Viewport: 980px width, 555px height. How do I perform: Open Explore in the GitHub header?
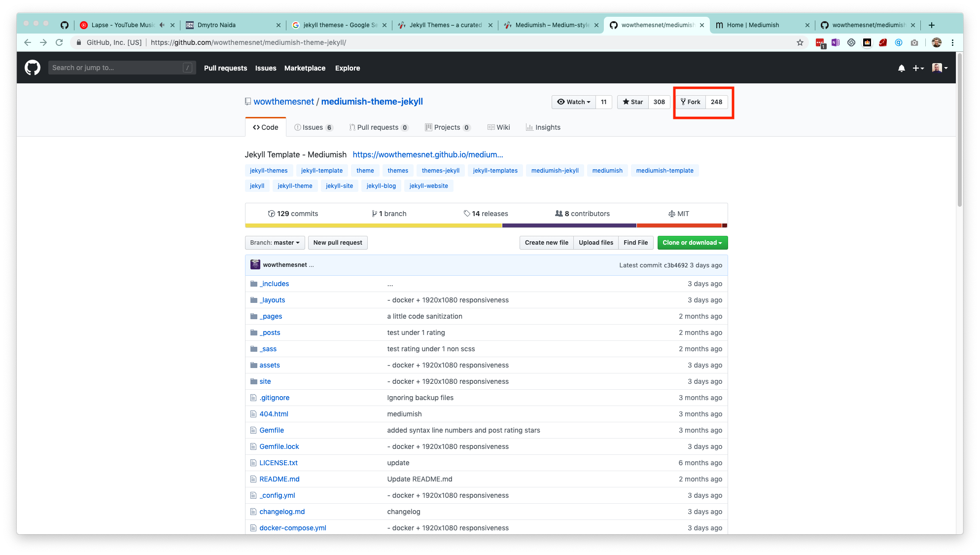click(348, 68)
